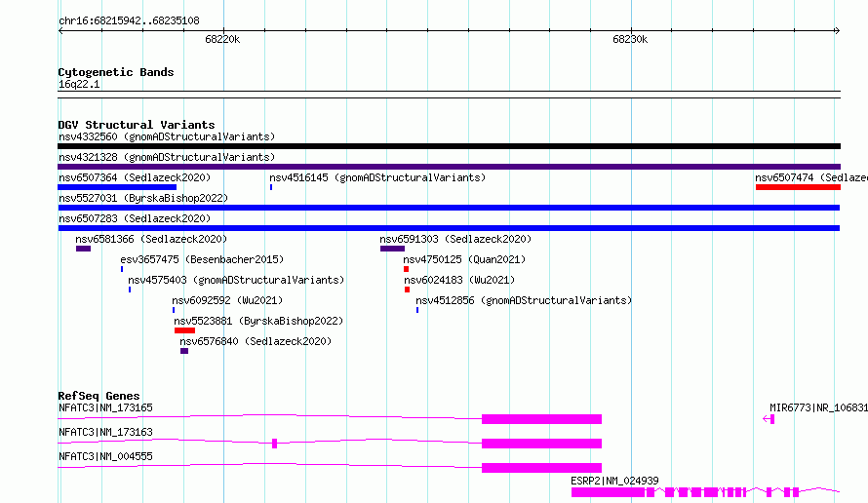Screen dimensions: 868x503
Task: Click the red nsv6024183 variant square
Action: [x=407, y=290]
